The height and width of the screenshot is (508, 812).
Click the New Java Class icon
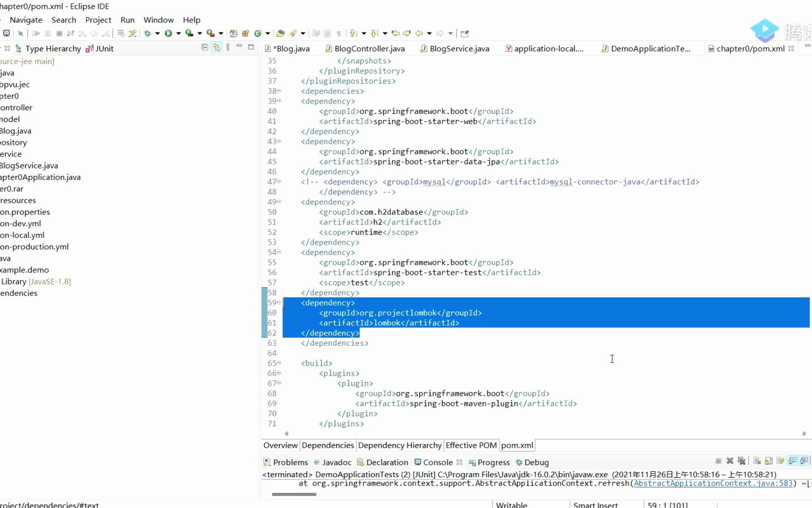click(x=258, y=33)
